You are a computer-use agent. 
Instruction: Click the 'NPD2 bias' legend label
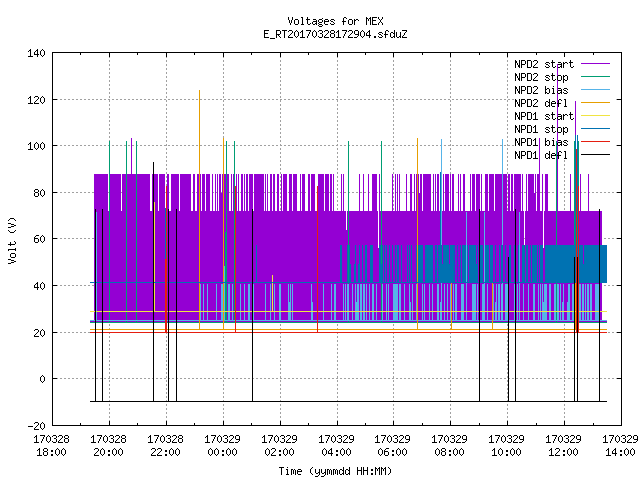pyautogui.click(x=541, y=90)
